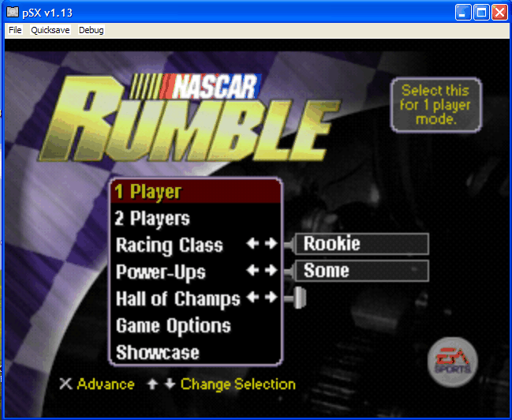512x420 pixels.
Task: Click the Racing Class label
Action: pos(169,245)
